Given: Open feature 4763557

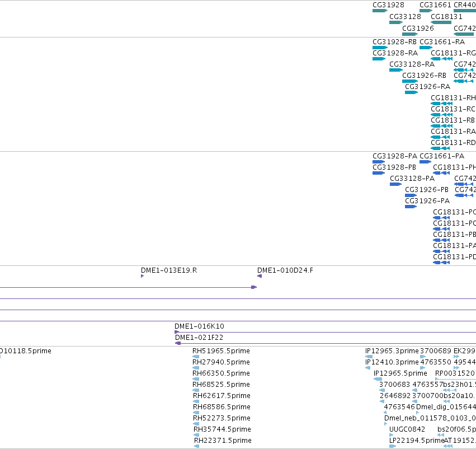Looking at the screenshot, I should coord(414,390).
